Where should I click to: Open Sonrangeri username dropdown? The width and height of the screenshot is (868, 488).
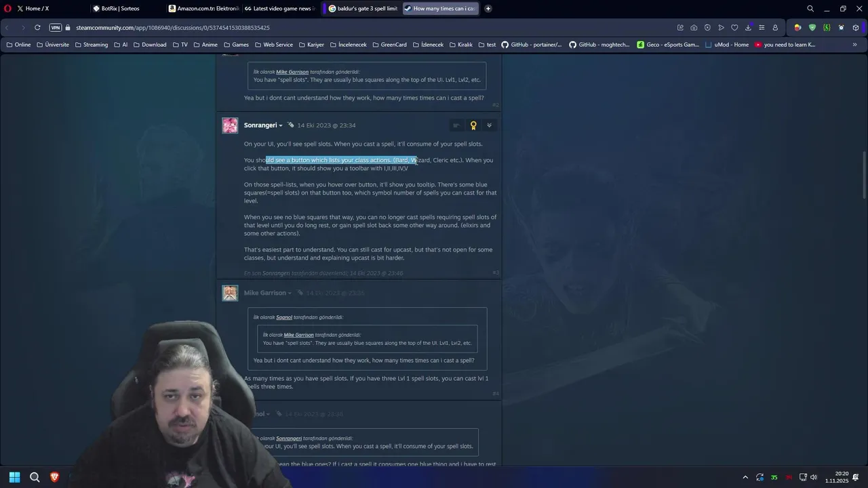(x=263, y=125)
